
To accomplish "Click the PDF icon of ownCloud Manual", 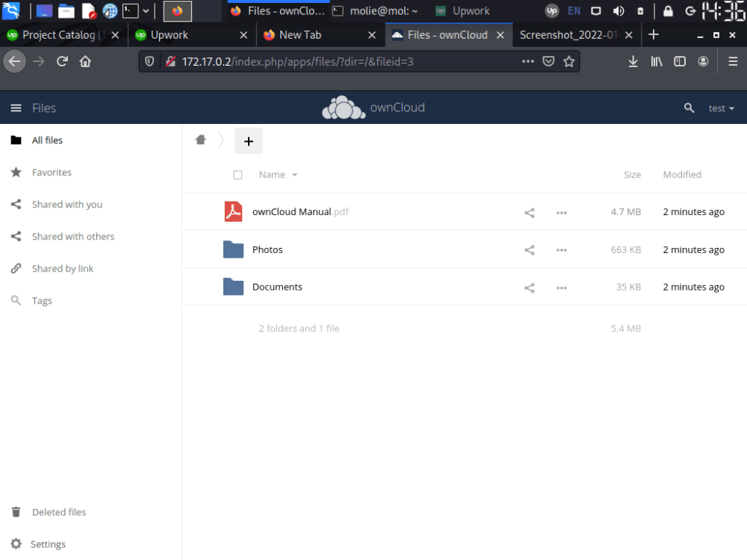I will (233, 211).
